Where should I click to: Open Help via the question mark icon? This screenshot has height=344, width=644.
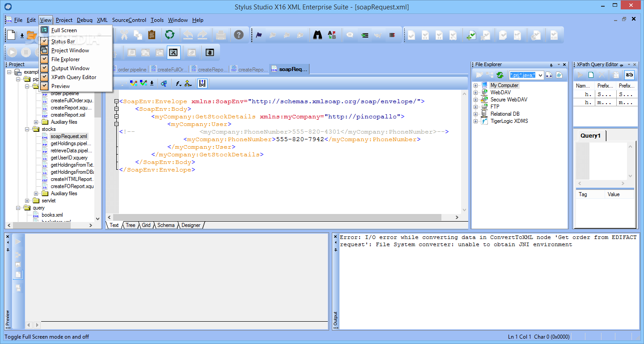pos(239,35)
